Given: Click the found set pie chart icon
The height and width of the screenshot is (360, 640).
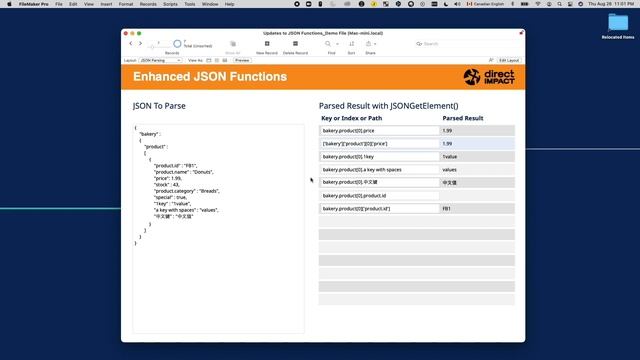Looking at the screenshot, I should coord(177,43).
